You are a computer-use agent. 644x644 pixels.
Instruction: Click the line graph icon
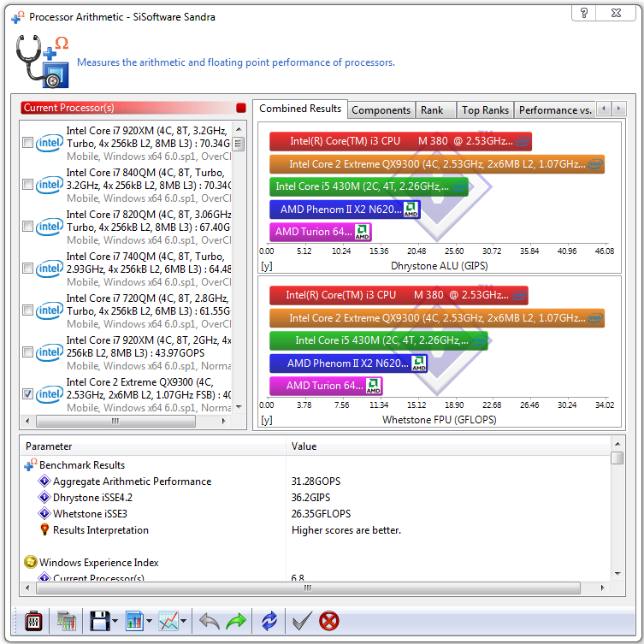click(168, 621)
